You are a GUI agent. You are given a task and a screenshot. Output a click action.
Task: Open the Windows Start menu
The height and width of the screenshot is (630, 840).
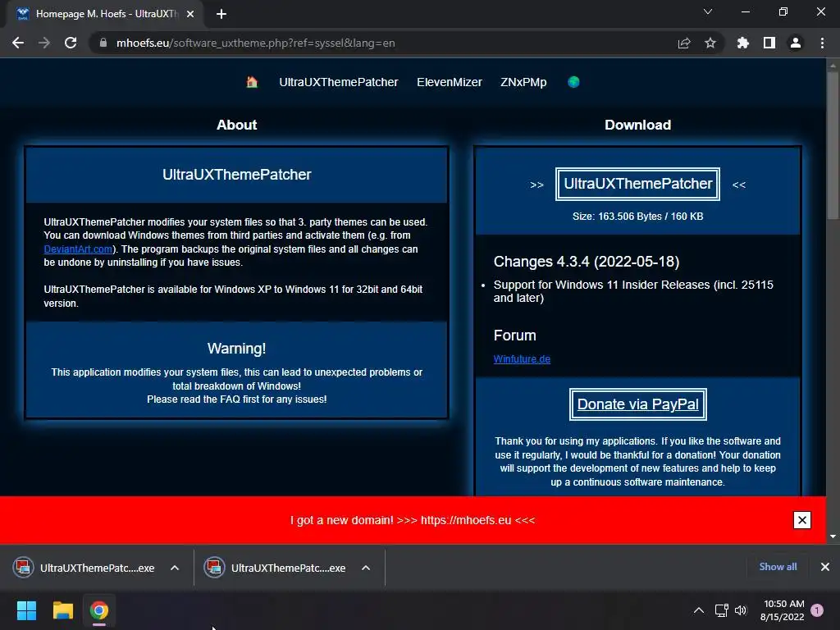[x=26, y=610]
